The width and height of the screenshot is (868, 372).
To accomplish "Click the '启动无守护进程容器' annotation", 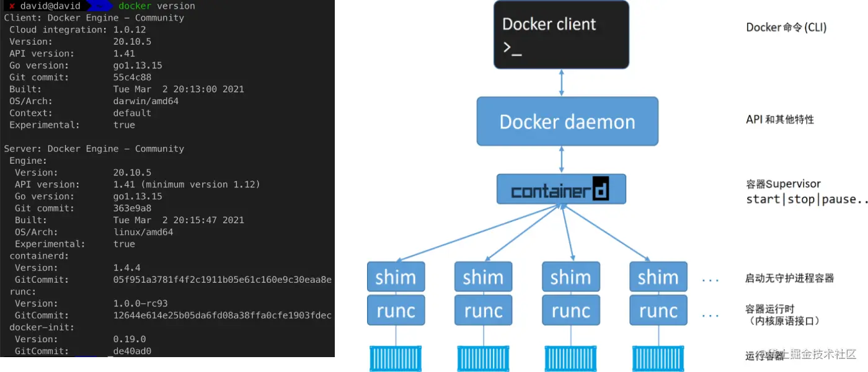I will pos(789,278).
